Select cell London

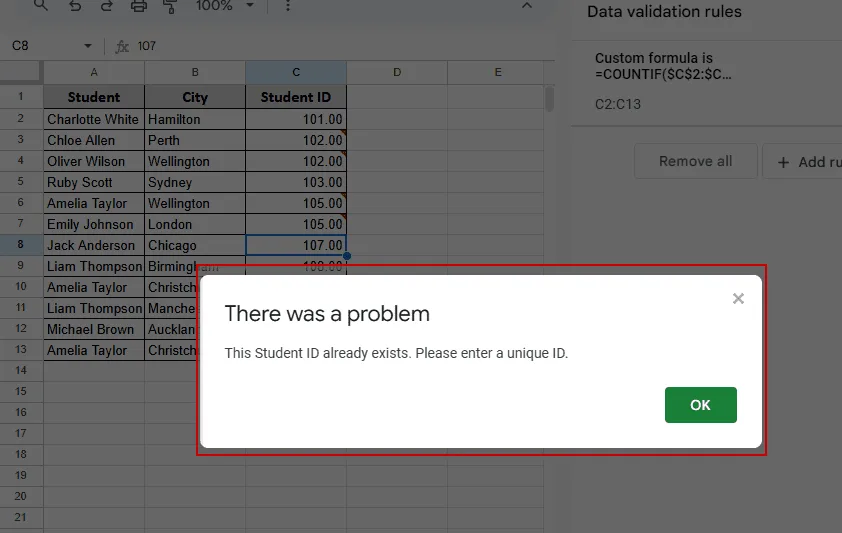coord(195,224)
